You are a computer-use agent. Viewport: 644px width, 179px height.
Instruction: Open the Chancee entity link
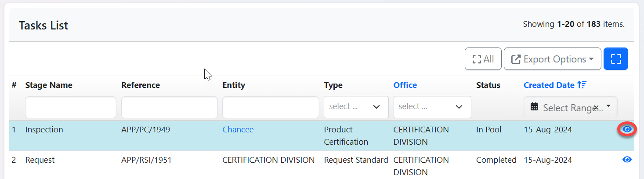[x=238, y=130]
